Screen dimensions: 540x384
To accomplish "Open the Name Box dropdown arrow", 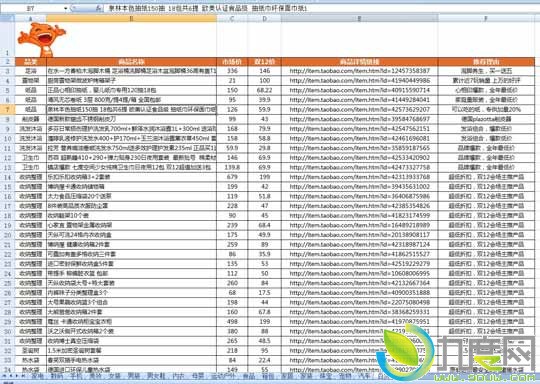I will [x=65, y=8].
